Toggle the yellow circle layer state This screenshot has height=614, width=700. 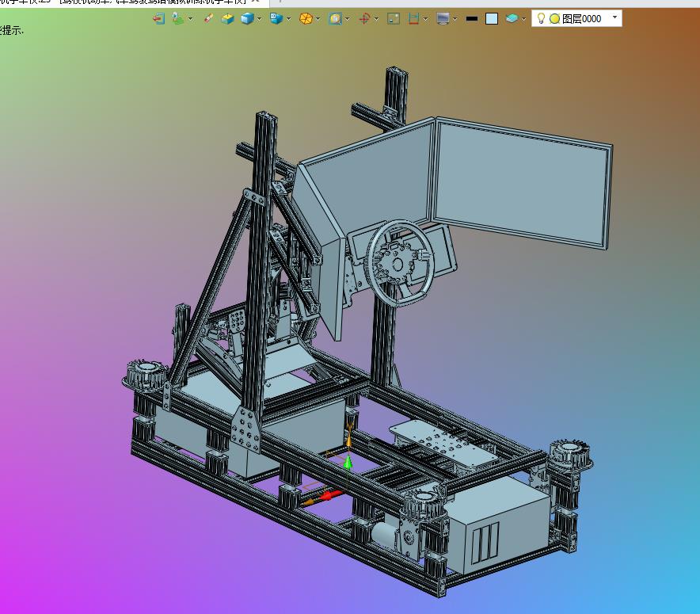coord(554,19)
